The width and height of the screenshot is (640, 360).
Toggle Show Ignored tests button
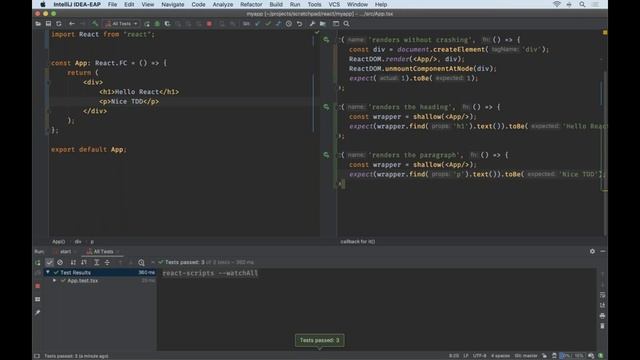coord(60,262)
